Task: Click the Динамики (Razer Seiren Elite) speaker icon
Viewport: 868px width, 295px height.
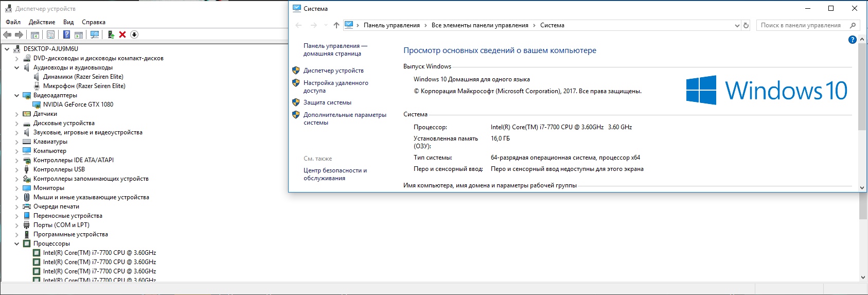Action: point(37,77)
